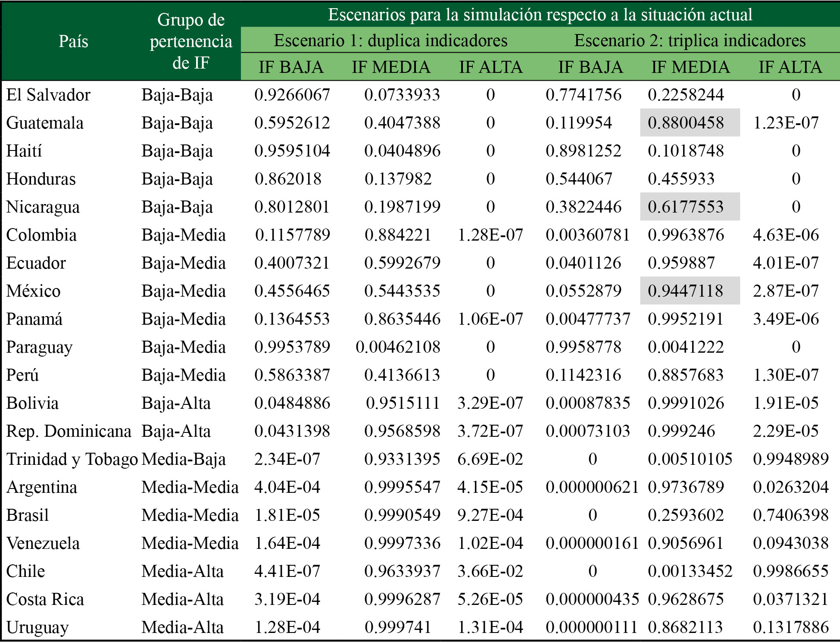Click the 'Escenario 1: duplica indicadores' header
This screenshot has height=642, width=840.
pos(390,41)
